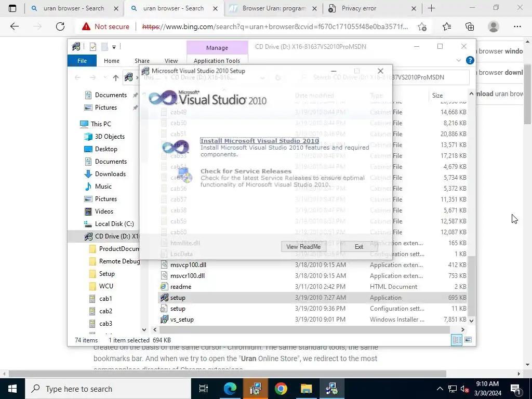Open the View ribbon tab

point(171,61)
